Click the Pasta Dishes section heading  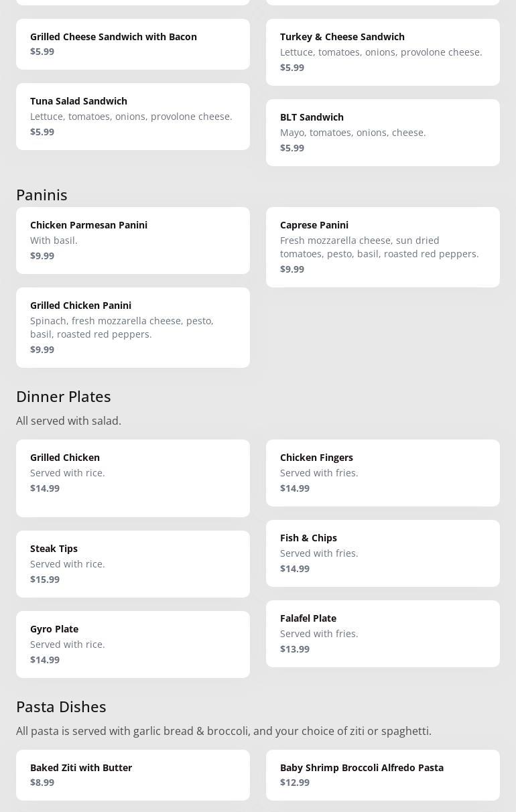coord(61,707)
